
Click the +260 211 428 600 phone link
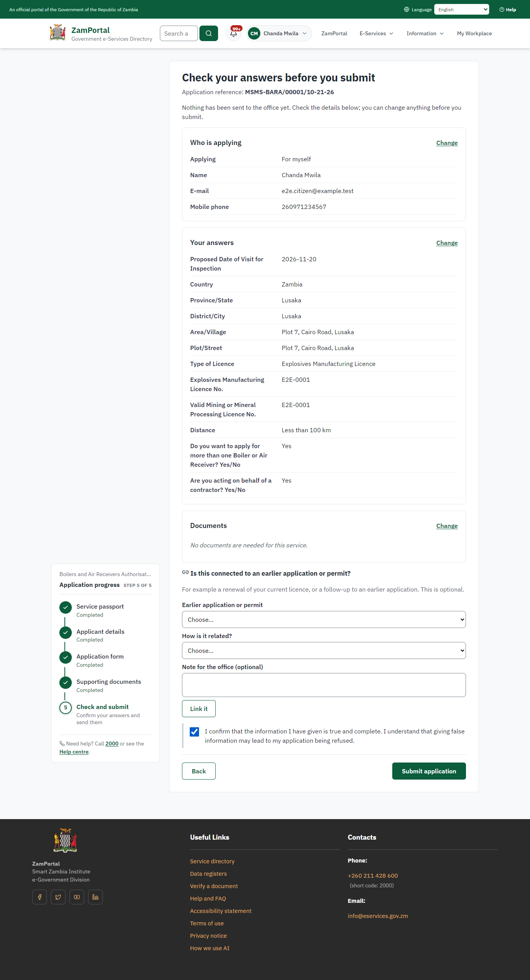pos(373,875)
